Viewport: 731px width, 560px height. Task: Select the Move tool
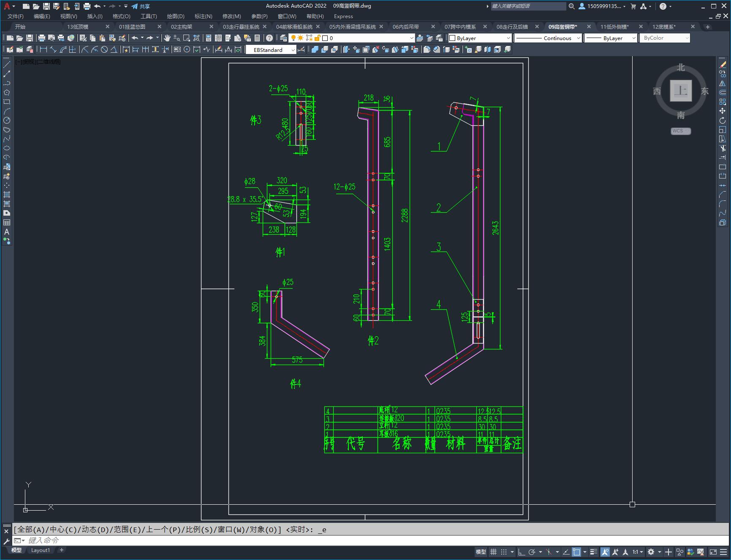[x=723, y=111]
